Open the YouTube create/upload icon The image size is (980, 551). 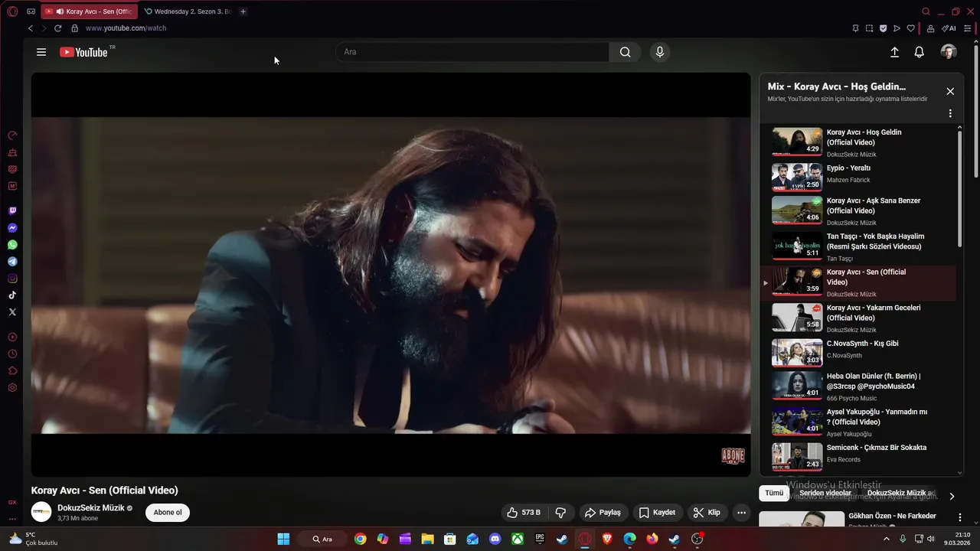[894, 52]
